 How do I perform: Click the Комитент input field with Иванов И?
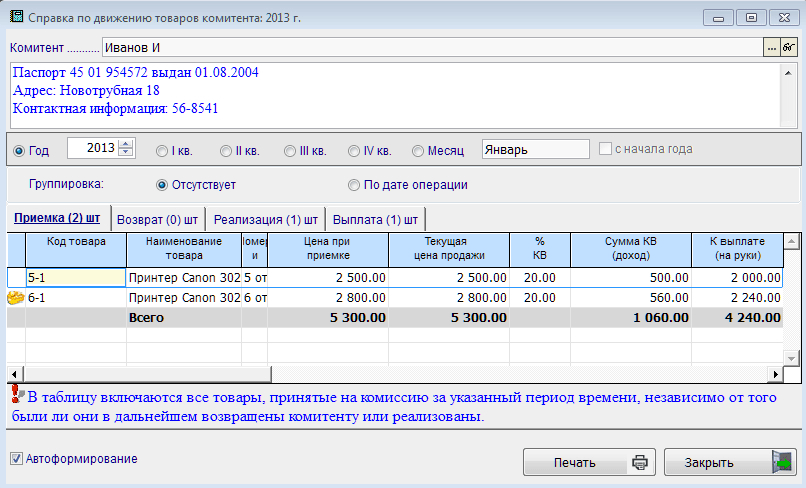point(432,48)
